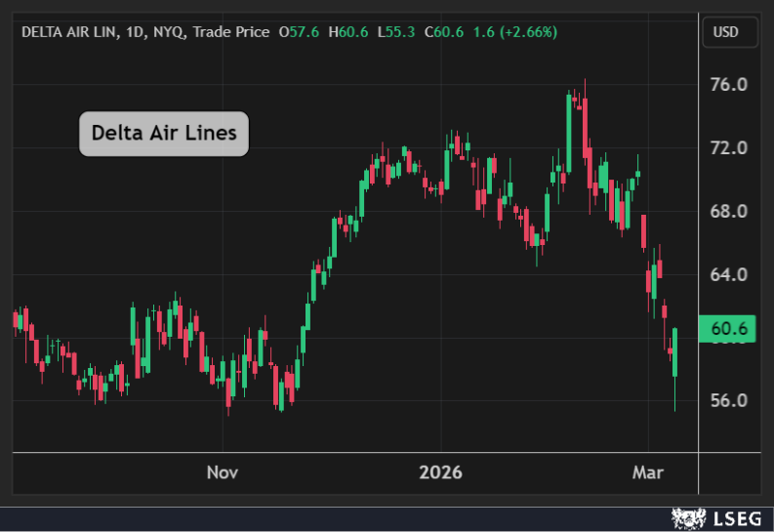Viewport: 774px width, 532px height.
Task: Click the green 60.6 current price tag
Action: [728, 330]
